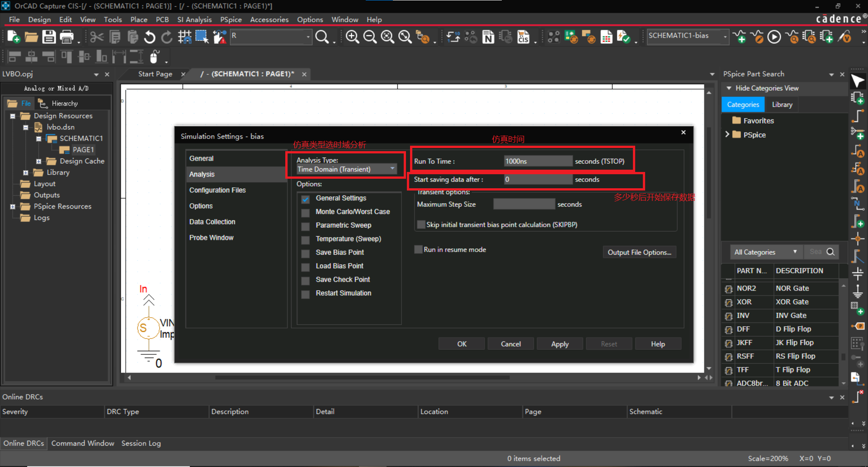Click the Cut scissors icon
The image size is (868, 467).
[97, 37]
